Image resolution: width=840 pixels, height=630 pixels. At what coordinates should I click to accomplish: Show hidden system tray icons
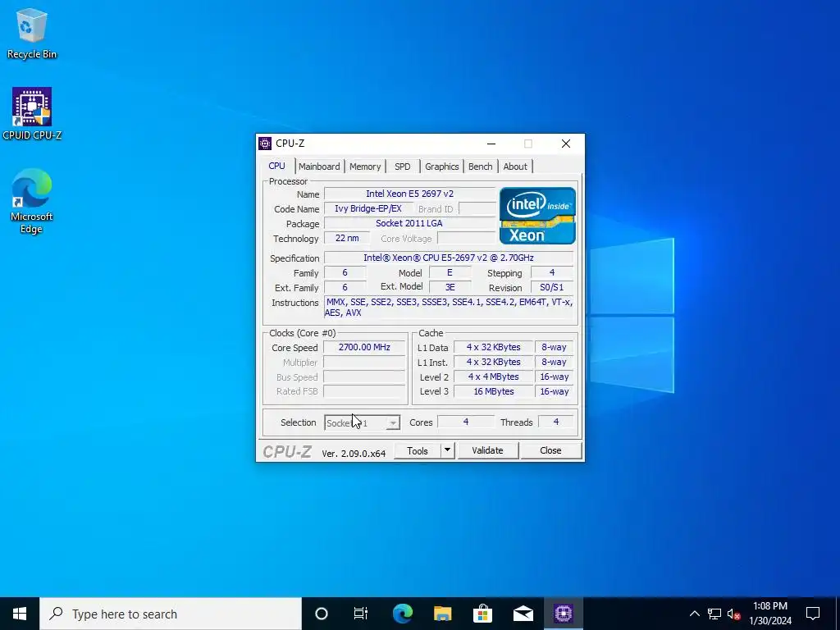pyautogui.click(x=694, y=614)
